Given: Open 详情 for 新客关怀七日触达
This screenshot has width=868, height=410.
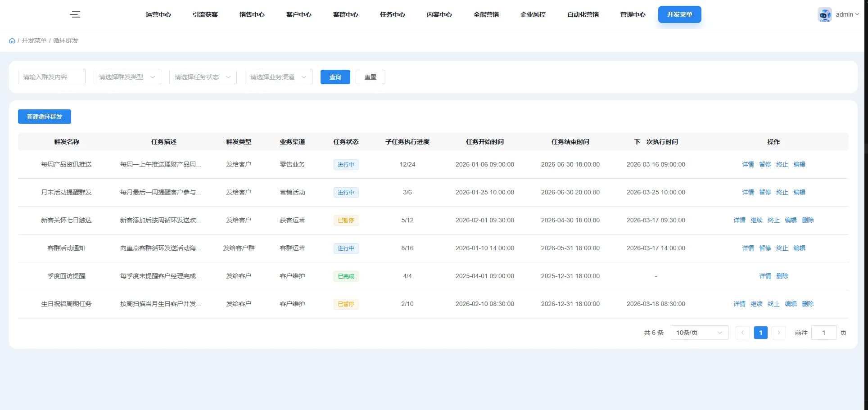Looking at the screenshot, I should coord(739,220).
